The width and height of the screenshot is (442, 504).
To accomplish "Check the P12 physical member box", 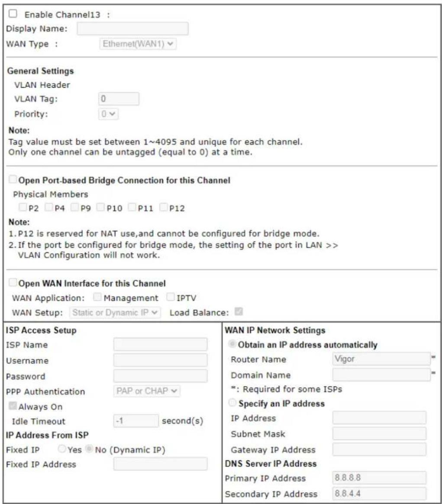I will [x=163, y=207].
